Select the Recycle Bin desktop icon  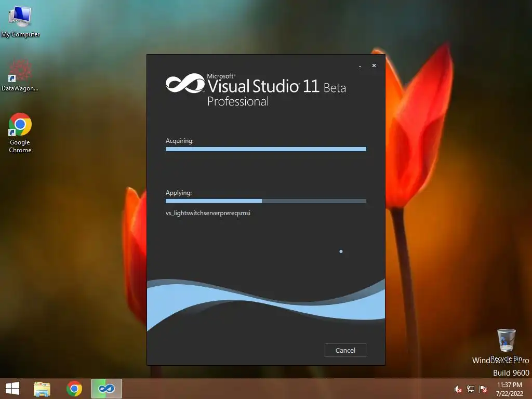(506, 345)
